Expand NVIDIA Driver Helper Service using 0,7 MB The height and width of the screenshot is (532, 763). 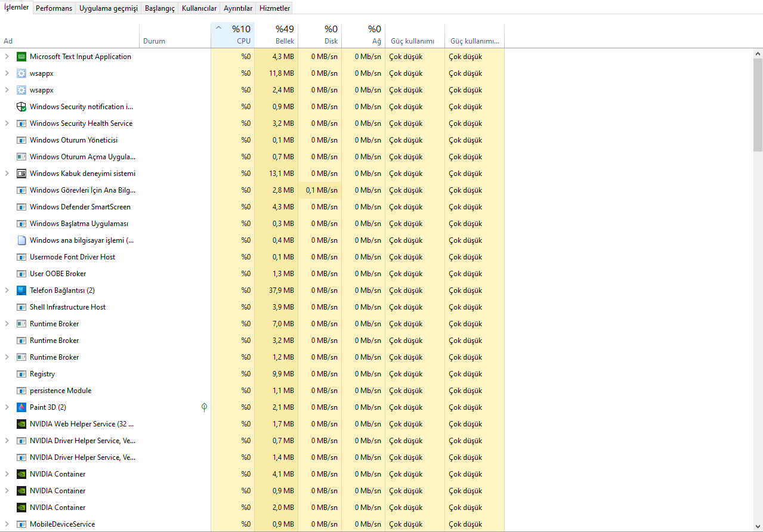coord(7,441)
